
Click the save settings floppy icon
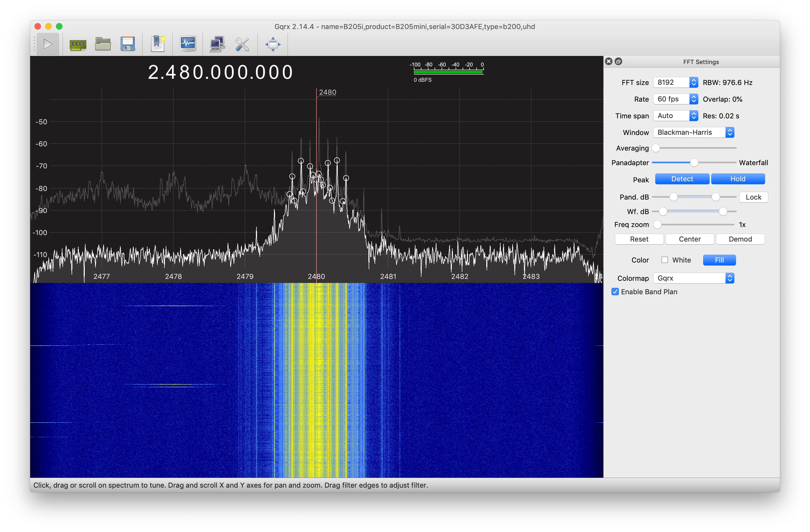tap(128, 44)
